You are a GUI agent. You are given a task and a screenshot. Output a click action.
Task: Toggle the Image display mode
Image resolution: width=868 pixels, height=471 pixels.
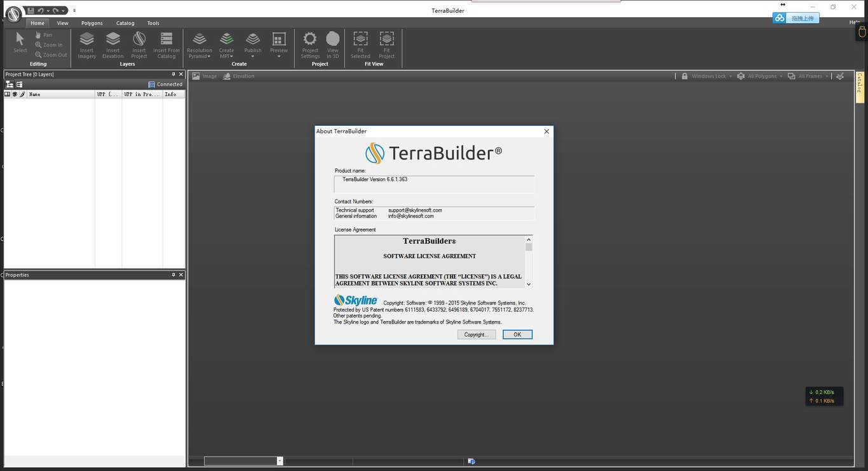point(205,76)
